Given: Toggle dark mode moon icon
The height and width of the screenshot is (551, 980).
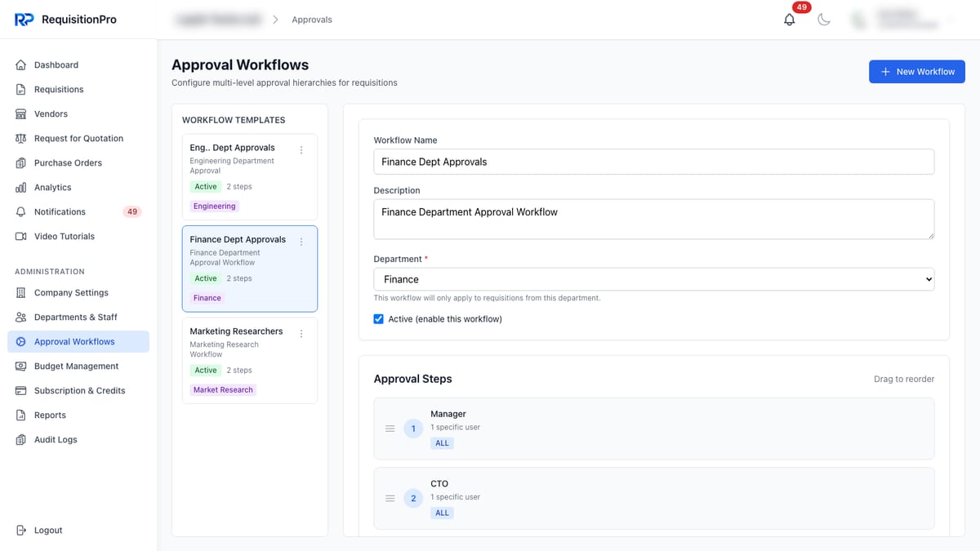Looking at the screenshot, I should pos(824,20).
